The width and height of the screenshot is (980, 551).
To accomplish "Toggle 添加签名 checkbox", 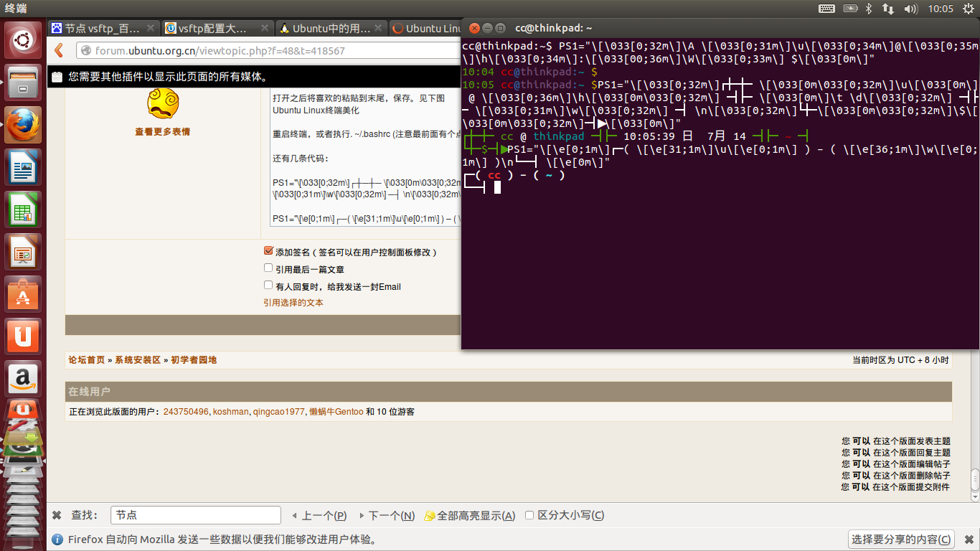I will coord(268,251).
